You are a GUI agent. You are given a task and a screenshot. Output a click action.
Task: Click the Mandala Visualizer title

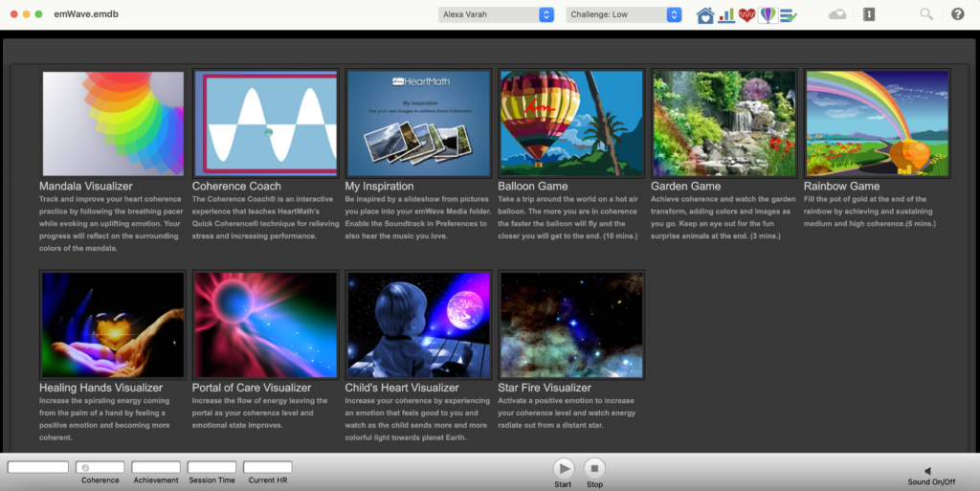(85, 186)
